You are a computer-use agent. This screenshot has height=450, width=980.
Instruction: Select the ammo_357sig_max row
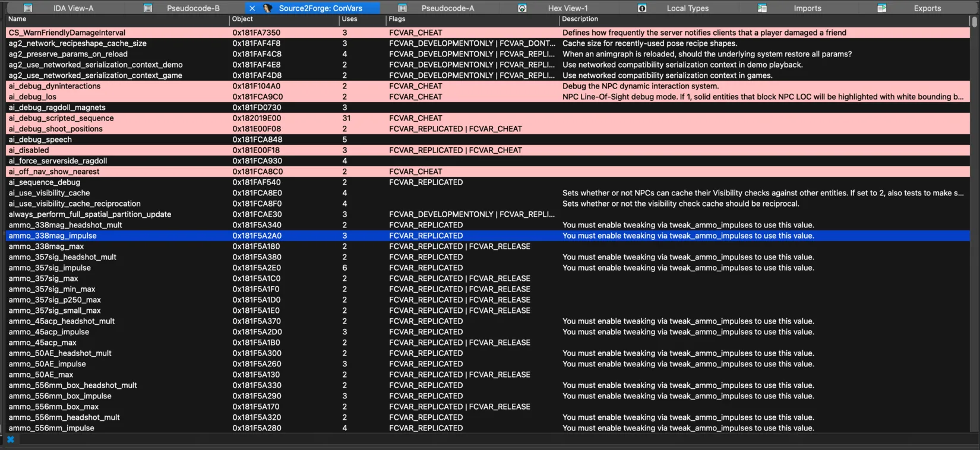click(x=488, y=278)
